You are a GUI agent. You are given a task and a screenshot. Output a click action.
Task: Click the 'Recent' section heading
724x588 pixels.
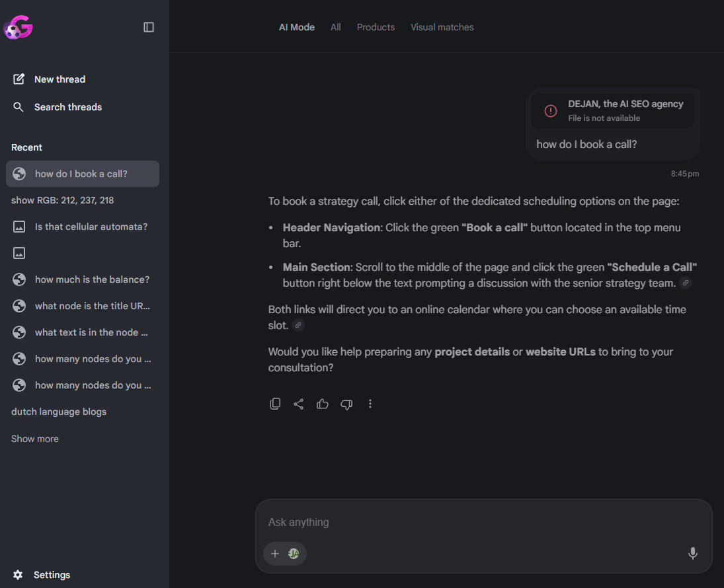27,147
